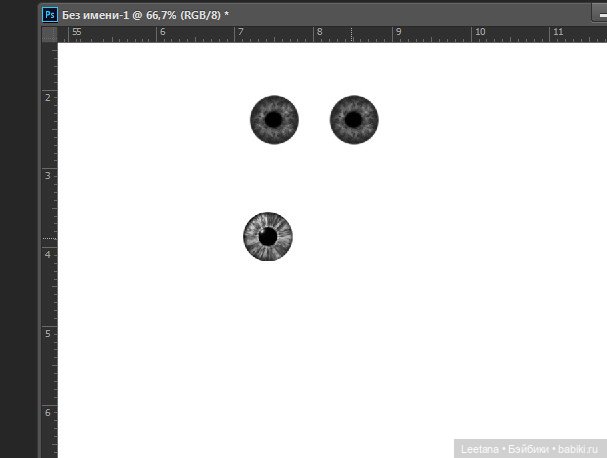Minimize the document window
This screenshot has width=607, height=458.
(600, 14)
